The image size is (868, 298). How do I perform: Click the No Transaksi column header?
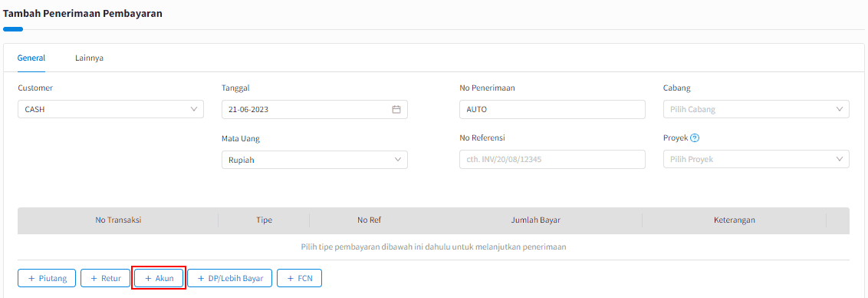pyautogui.click(x=118, y=220)
